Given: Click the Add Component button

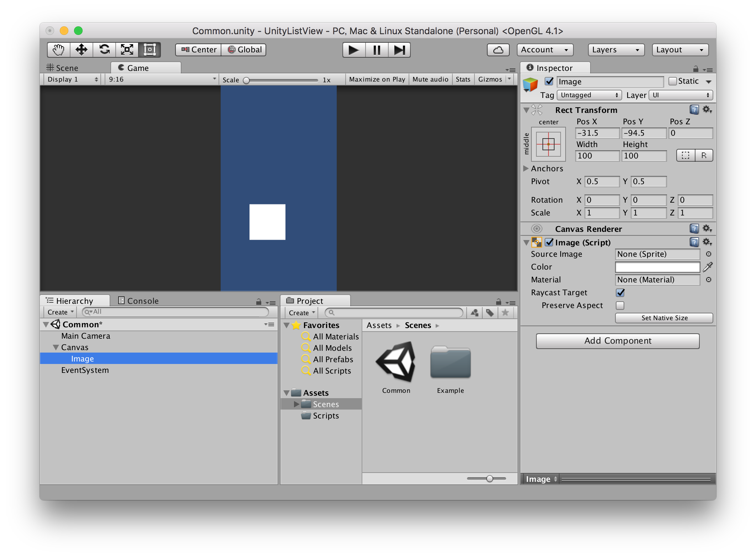Looking at the screenshot, I should pos(618,341).
